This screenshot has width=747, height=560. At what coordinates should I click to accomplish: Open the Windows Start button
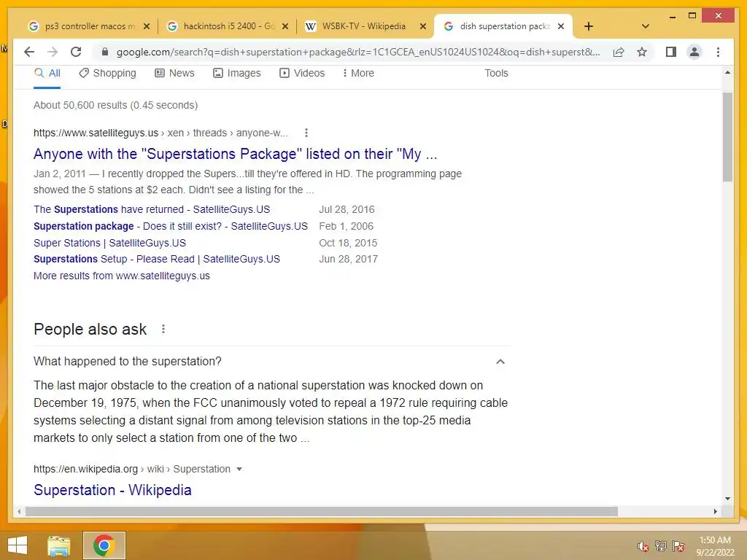(18, 545)
